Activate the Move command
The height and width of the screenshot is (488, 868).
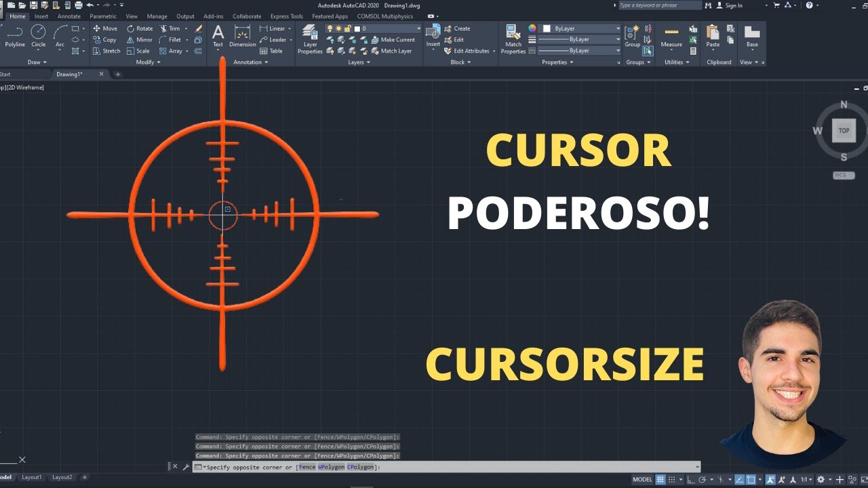pyautogui.click(x=104, y=28)
